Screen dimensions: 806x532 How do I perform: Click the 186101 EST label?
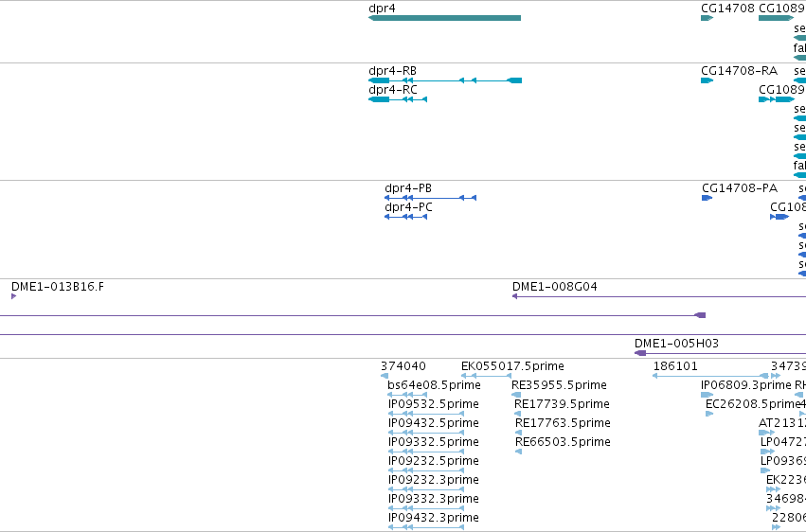[x=675, y=366]
